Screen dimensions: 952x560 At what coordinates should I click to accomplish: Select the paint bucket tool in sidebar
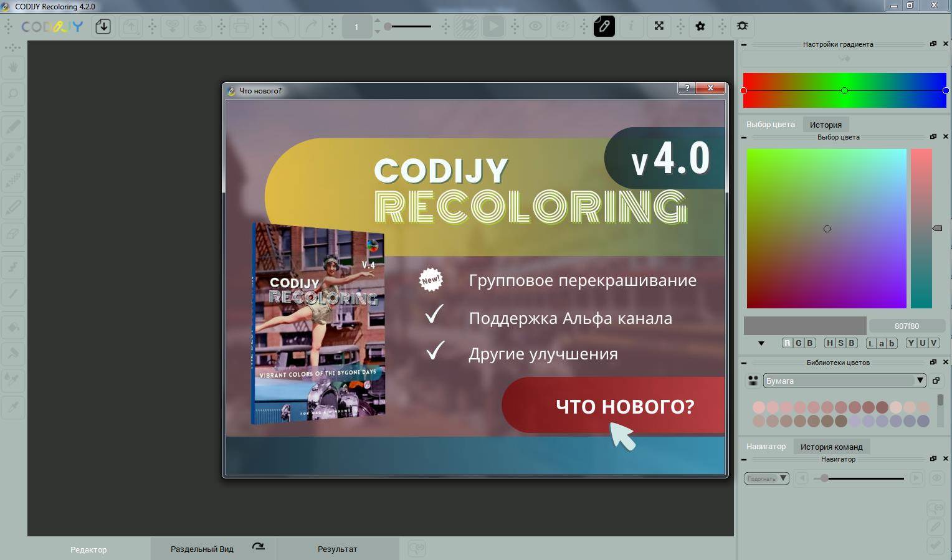coord(13,327)
